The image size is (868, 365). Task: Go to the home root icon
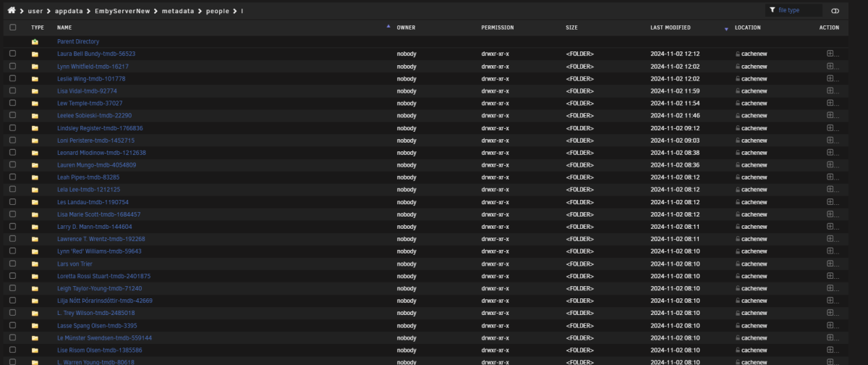coord(11,10)
